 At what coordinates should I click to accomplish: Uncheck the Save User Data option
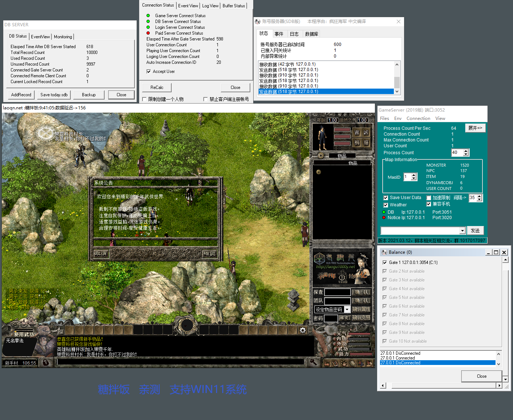coord(386,198)
